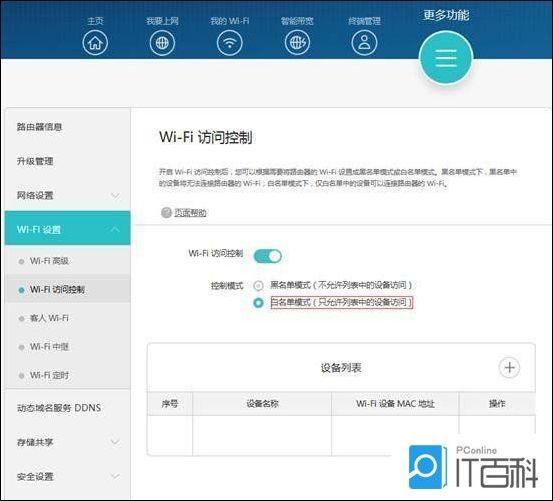Click the 主页 label in the top navigation
The image size is (553, 501).
click(x=95, y=21)
